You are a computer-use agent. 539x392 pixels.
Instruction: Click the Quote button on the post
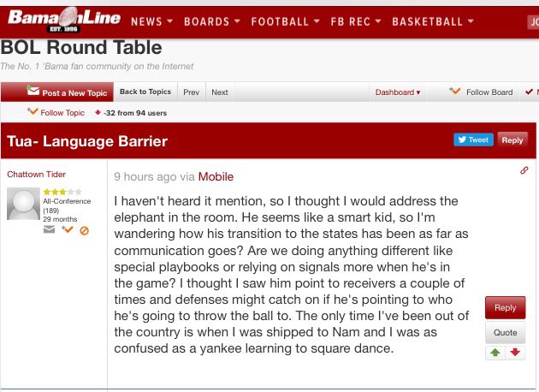click(505, 333)
